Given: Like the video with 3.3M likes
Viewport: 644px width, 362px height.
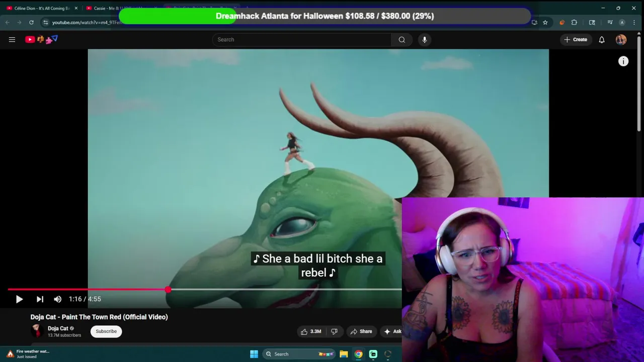Looking at the screenshot, I should (310, 331).
